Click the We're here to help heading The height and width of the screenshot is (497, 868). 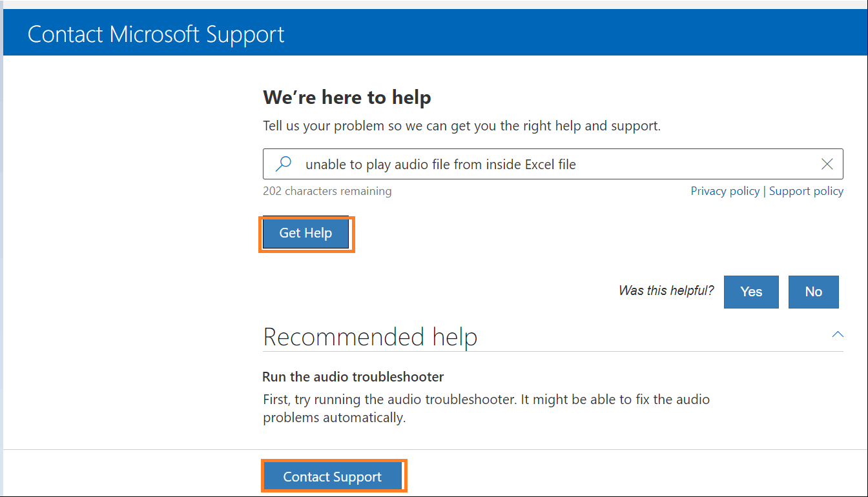tap(347, 97)
